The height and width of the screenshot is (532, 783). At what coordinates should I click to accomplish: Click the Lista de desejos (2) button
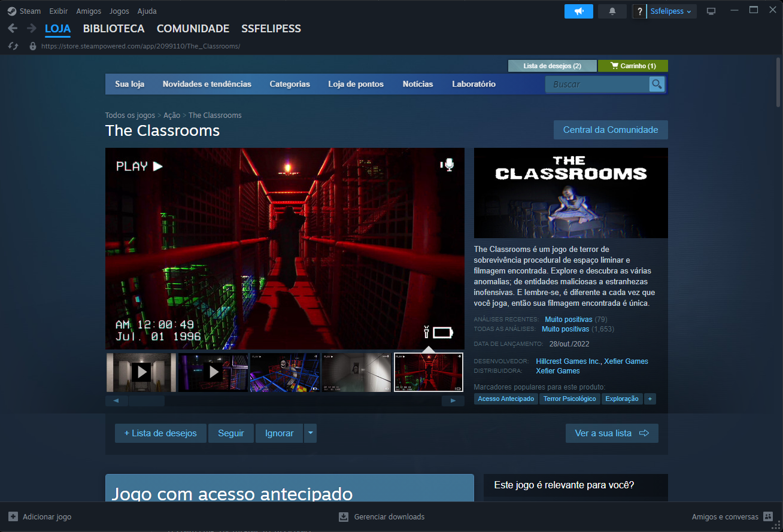click(x=553, y=66)
